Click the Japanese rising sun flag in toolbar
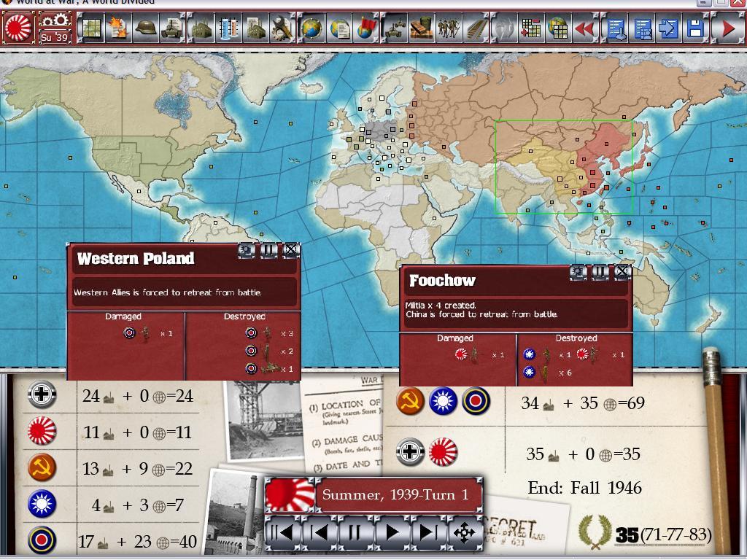Image resolution: width=747 pixels, height=560 pixels. coord(18,28)
